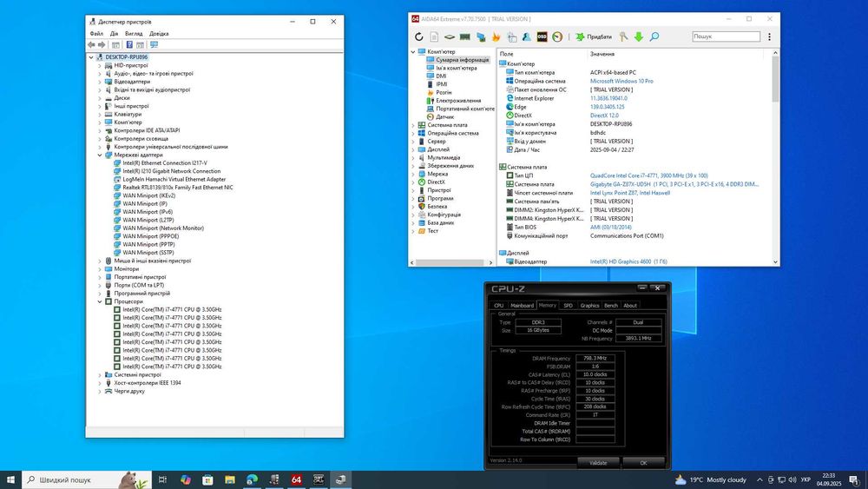Click the AIDA64 magnifier search icon

click(x=654, y=36)
